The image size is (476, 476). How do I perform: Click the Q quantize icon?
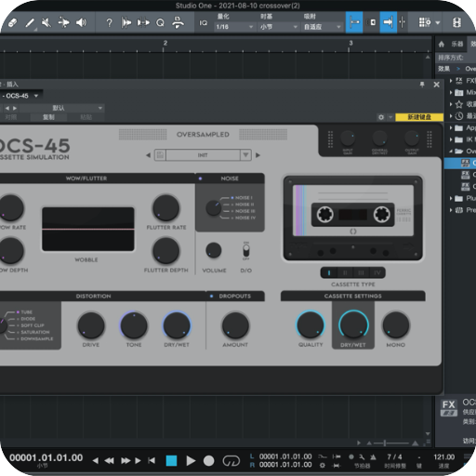point(160,22)
